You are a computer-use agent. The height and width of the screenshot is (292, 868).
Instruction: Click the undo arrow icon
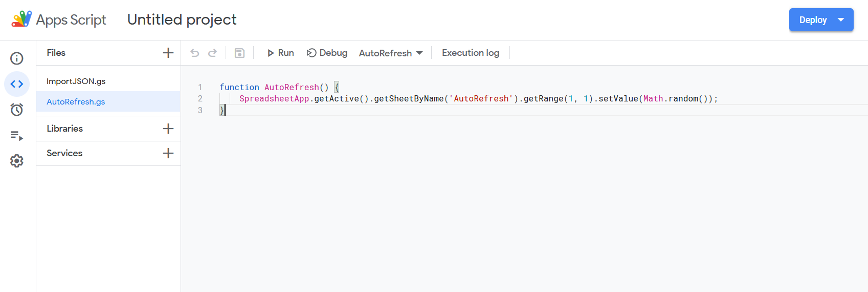click(195, 53)
